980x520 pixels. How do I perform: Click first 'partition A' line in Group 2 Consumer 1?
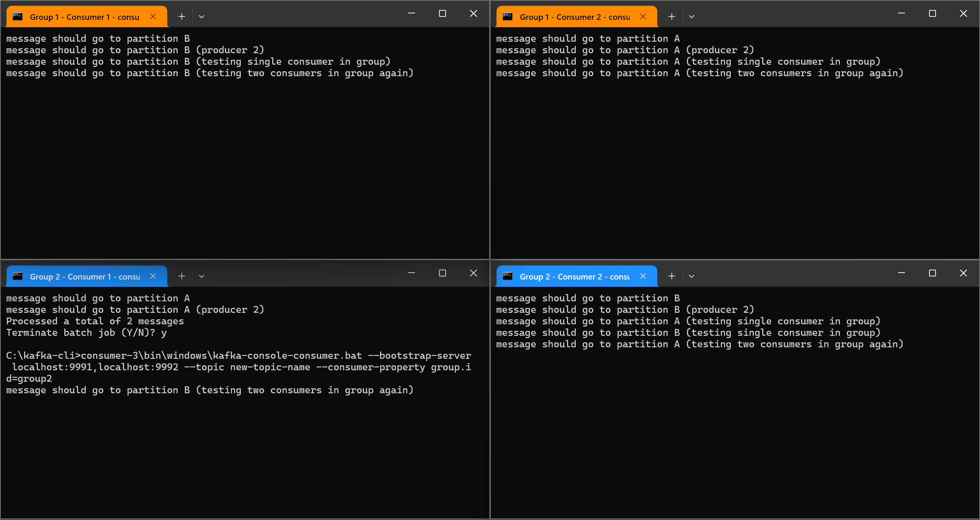tap(98, 298)
